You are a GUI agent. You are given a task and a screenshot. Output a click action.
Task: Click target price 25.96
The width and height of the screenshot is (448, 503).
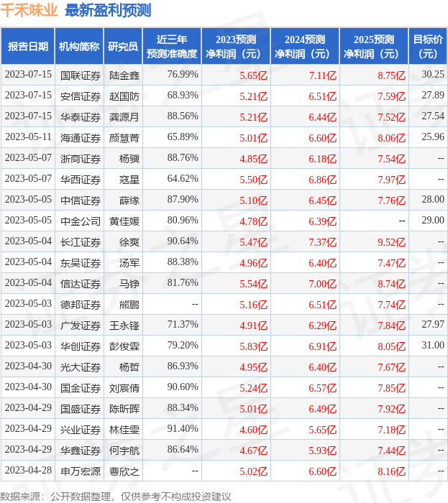point(433,137)
